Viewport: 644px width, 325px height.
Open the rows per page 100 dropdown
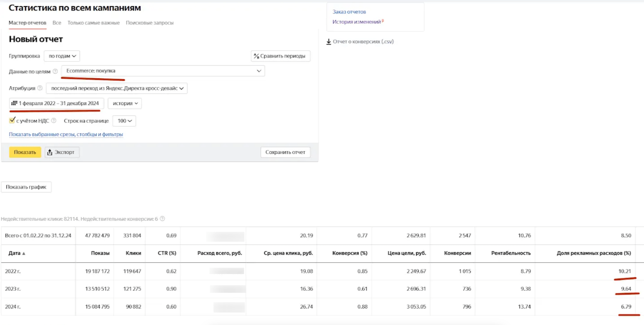[x=124, y=121]
